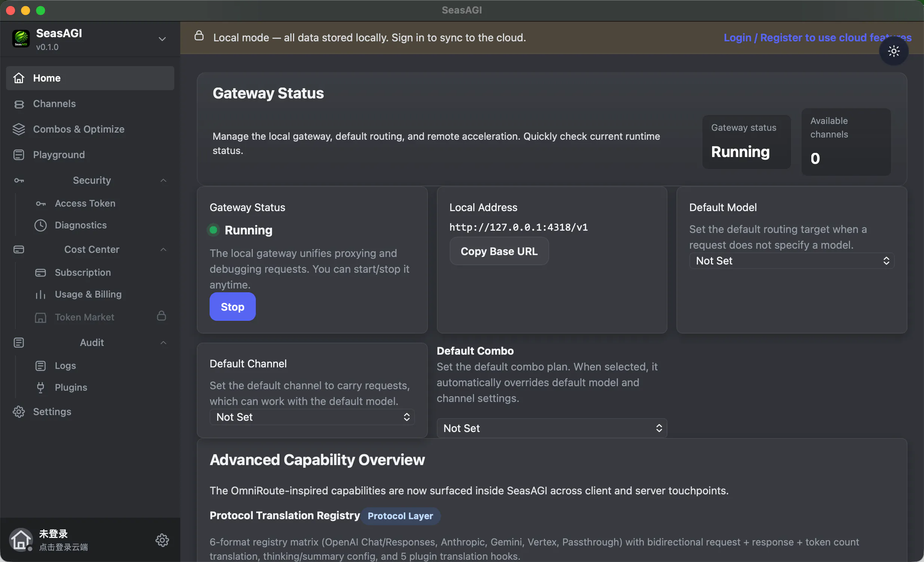Collapse the Audit section chevron

[163, 343]
